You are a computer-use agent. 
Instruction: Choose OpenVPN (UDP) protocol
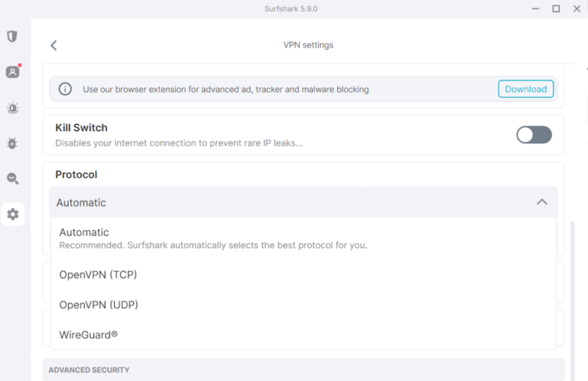(303, 304)
